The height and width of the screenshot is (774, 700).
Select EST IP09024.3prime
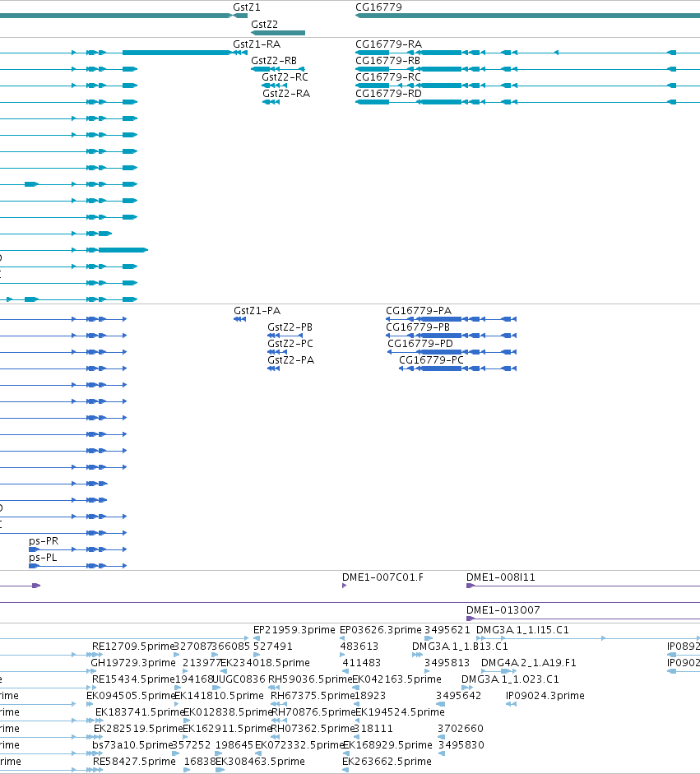545,696
